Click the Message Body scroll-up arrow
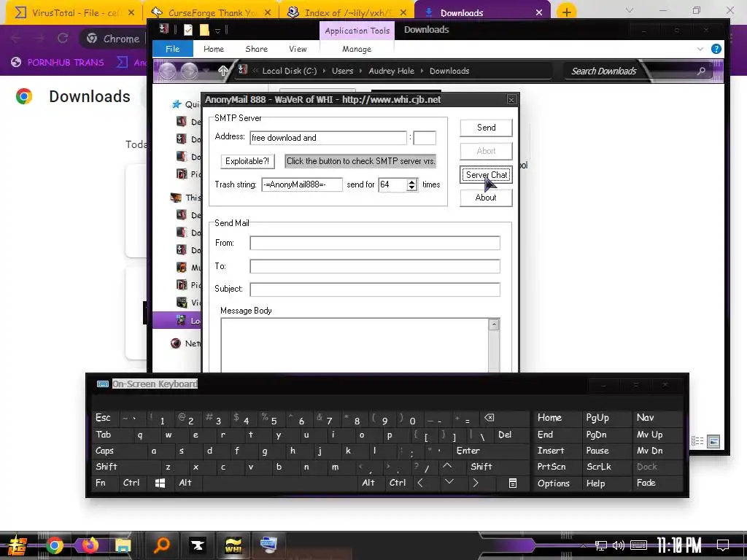 (x=494, y=324)
